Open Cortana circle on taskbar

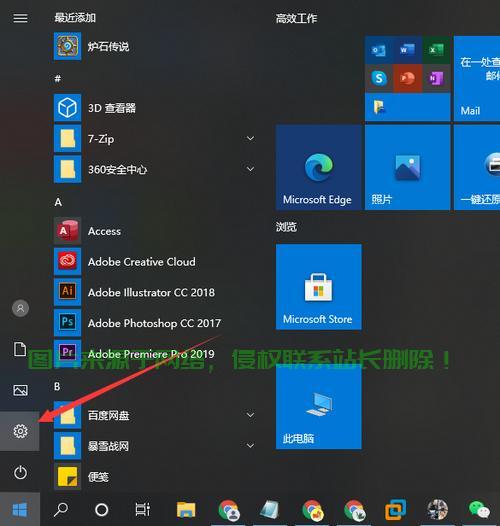point(102,510)
